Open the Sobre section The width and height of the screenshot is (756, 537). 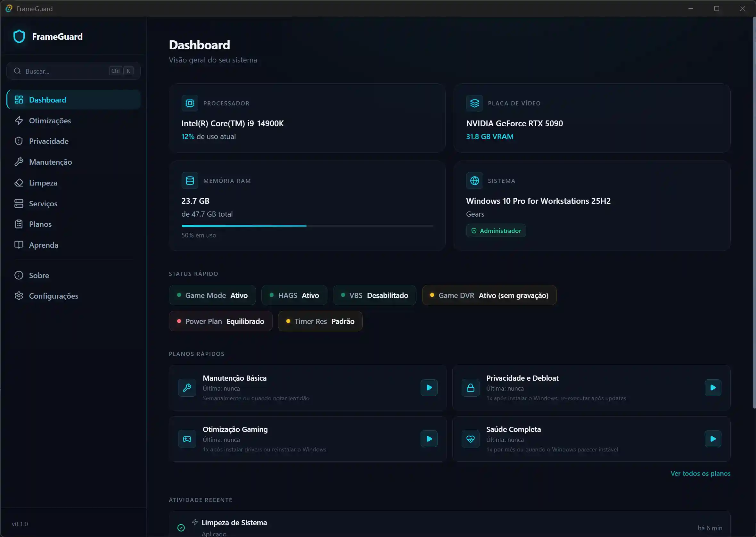39,275
